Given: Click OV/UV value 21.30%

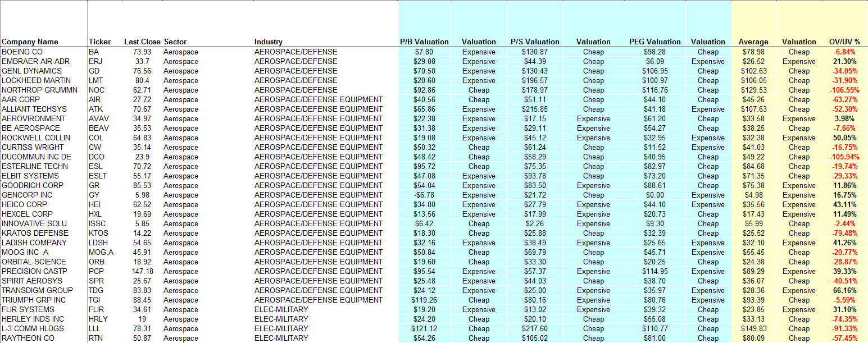Looking at the screenshot, I should coord(844,61).
